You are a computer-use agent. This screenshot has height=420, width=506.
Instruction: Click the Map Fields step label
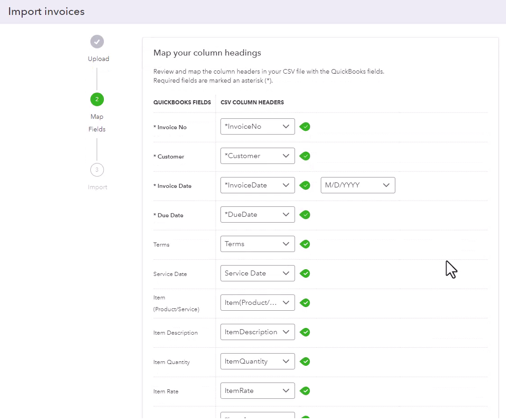click(x=97, y=123)
